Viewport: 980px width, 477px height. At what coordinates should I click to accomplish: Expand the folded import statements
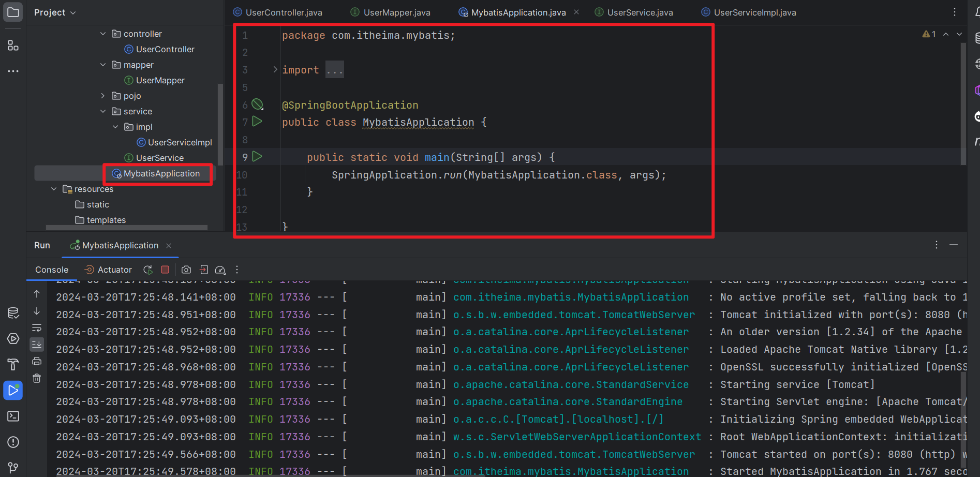point(275,69)
